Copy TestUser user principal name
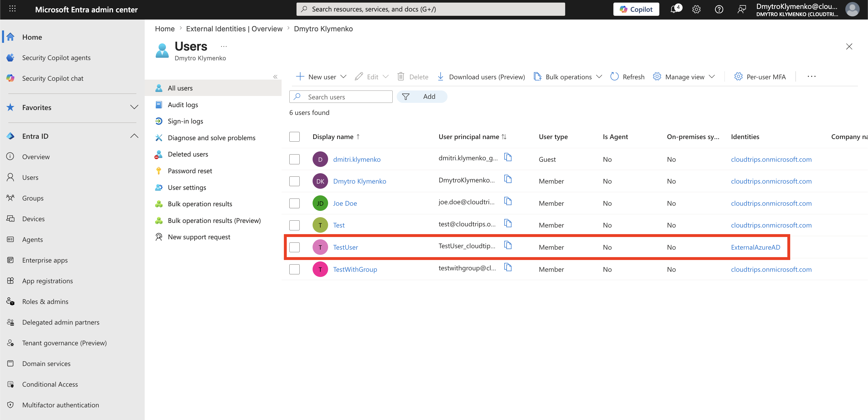This screenshot has height=420, width=868. (x=507, y=245)
